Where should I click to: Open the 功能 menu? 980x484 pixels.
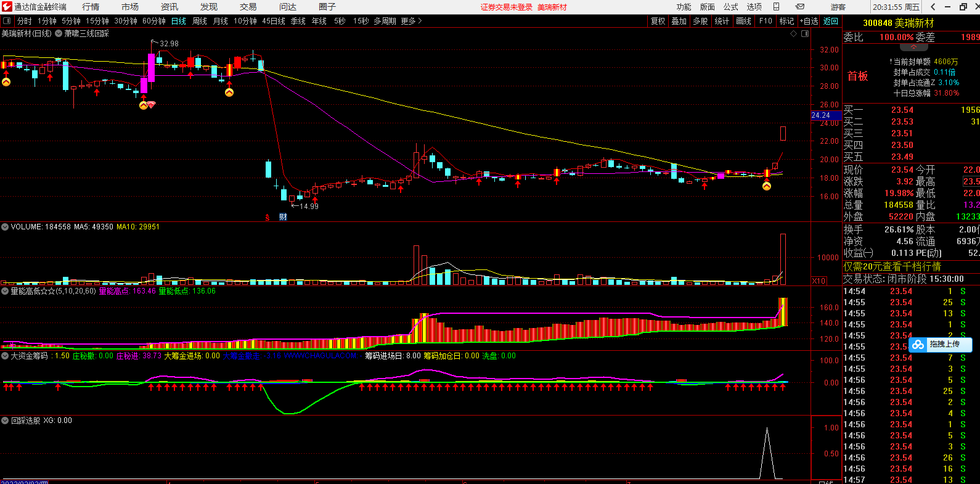(684, 7)
